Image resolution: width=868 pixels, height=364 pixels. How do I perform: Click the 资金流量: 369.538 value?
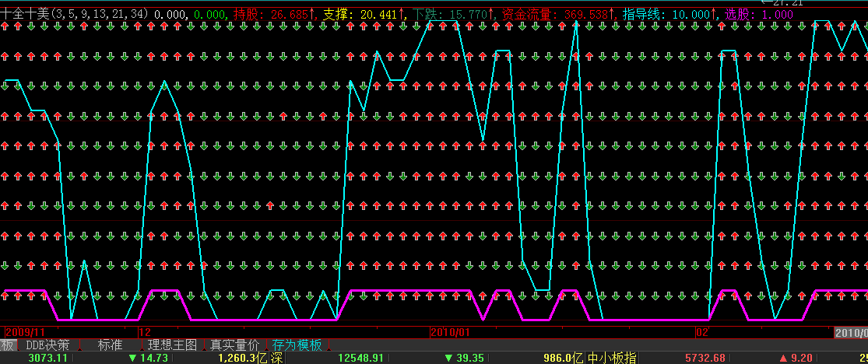point(559,14)
